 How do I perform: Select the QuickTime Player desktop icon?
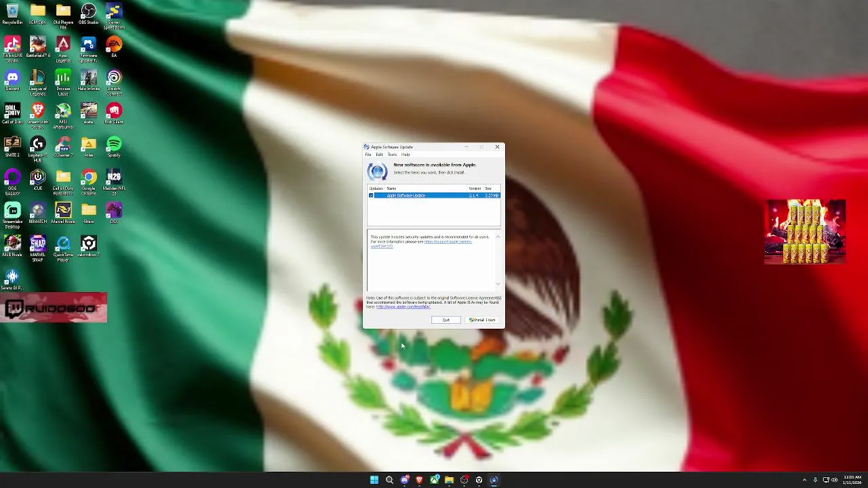(x=63, y=249)
